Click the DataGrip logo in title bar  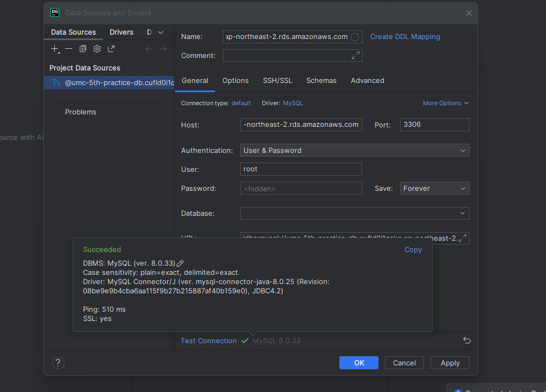[x=55, y=13]
